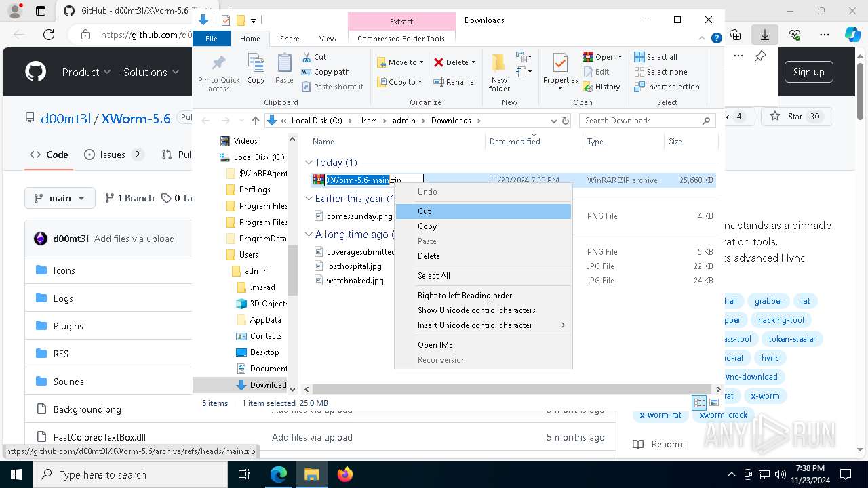Click the token-stealer topic tag
This screenshot has width=868, height=488.
point(792,339)
